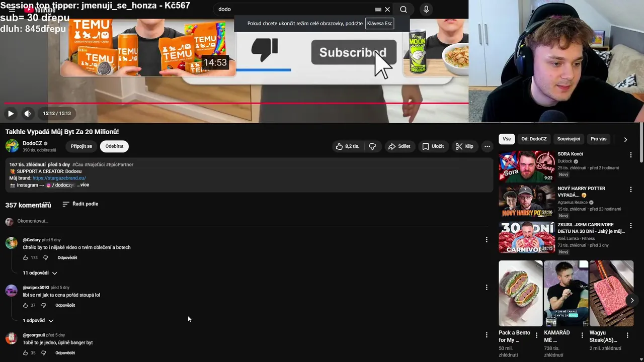Viewport: 644px width, 362px height.
Task: Mute the video volume
Action: 27,114
